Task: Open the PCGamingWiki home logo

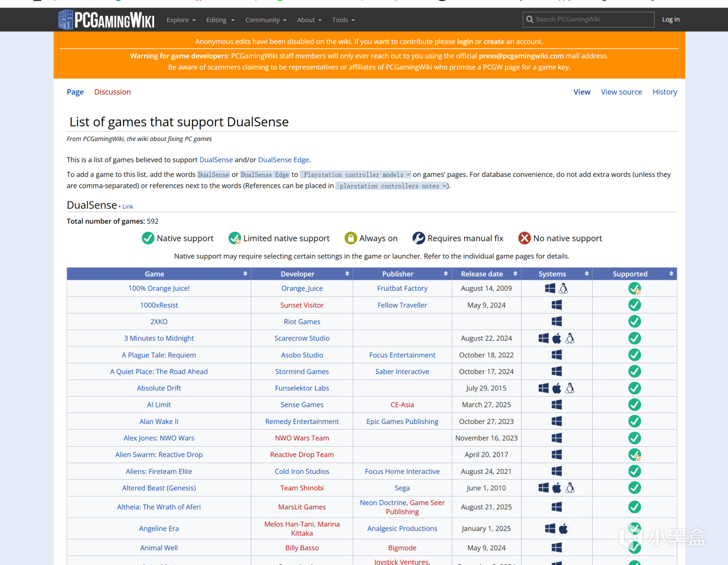Action: click(x=106, y=20)
